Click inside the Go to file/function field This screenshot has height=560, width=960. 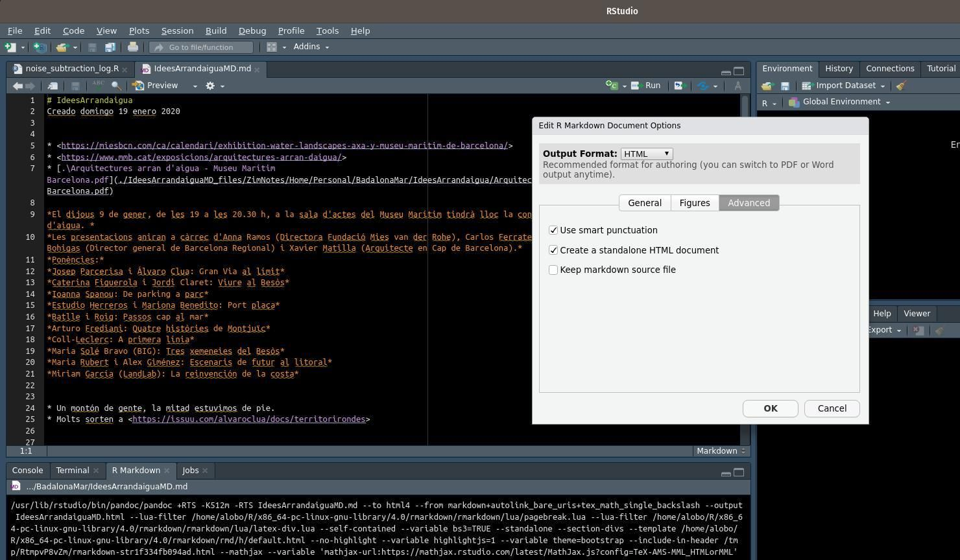point(201,47)
